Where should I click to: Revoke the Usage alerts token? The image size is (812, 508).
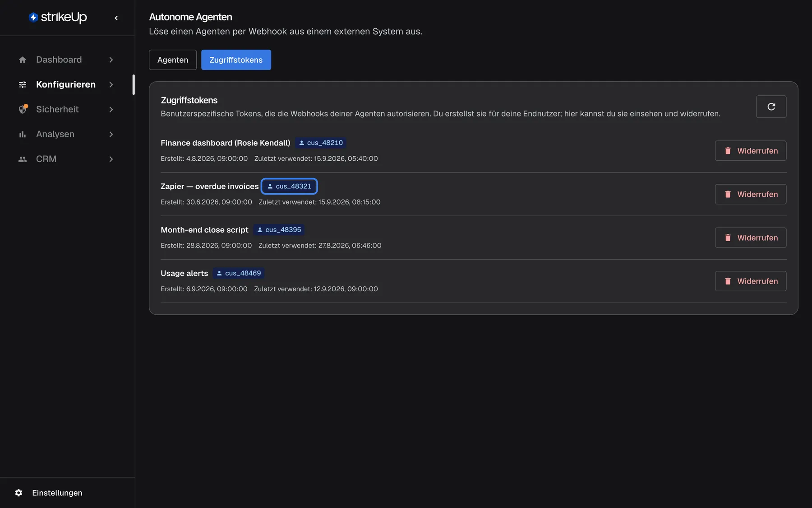click(x=751, y=281)
